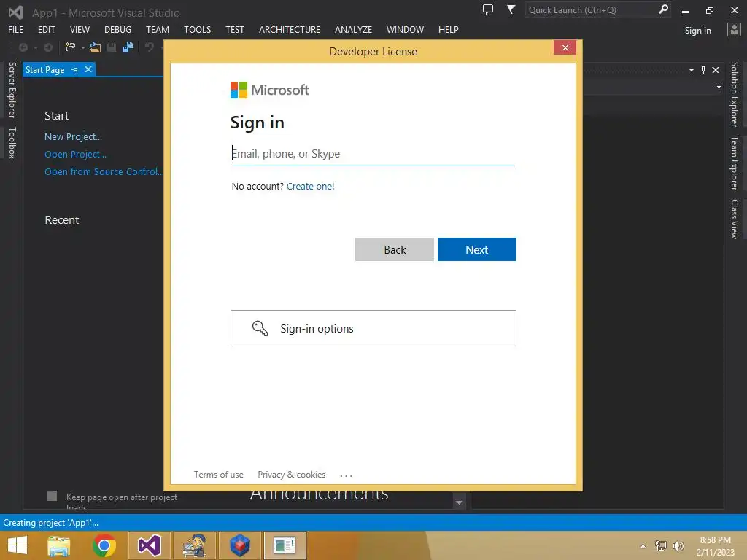Click the Navigate Forward toolbar icon
Screen dimensions: 747x560
click(48, 47)
